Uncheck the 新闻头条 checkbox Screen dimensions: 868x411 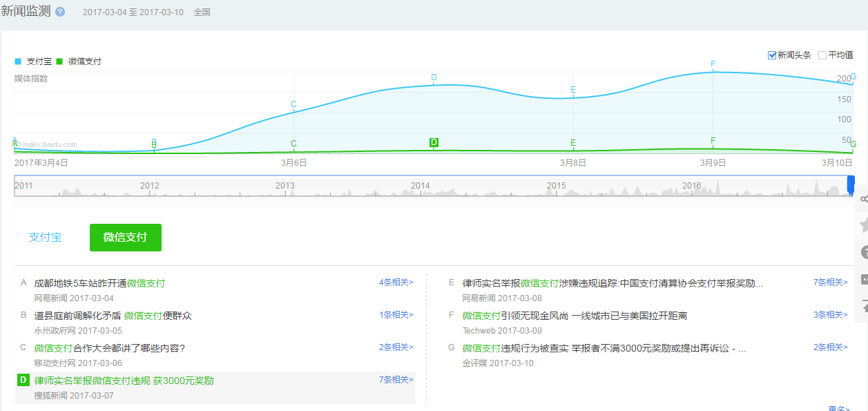pos(772,55)
